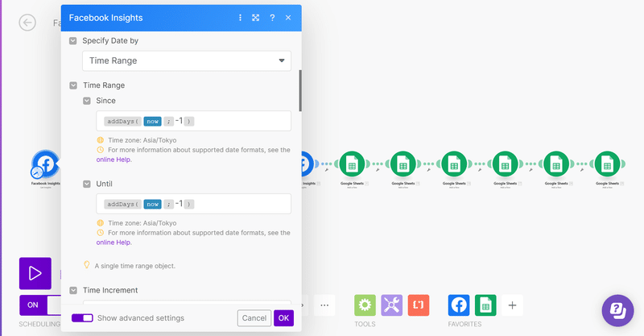644x336 pixels.
Task: Select the first Google Sheets module in the chain
Action: click(352, 164)
